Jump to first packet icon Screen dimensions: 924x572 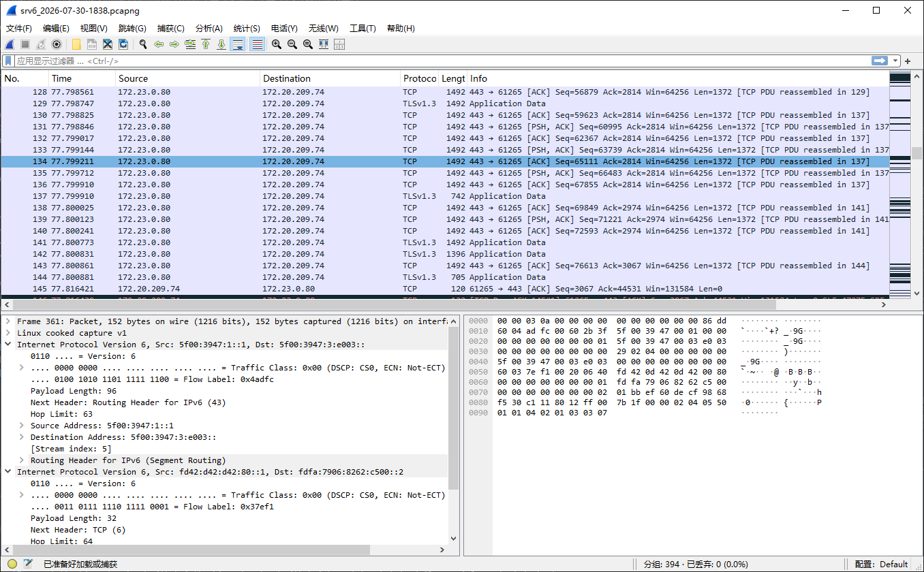(206, 44)
